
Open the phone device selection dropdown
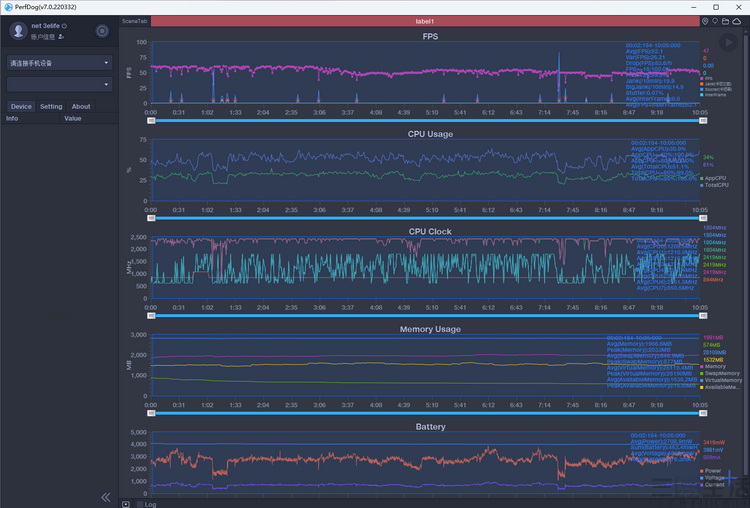pos(59,63)
